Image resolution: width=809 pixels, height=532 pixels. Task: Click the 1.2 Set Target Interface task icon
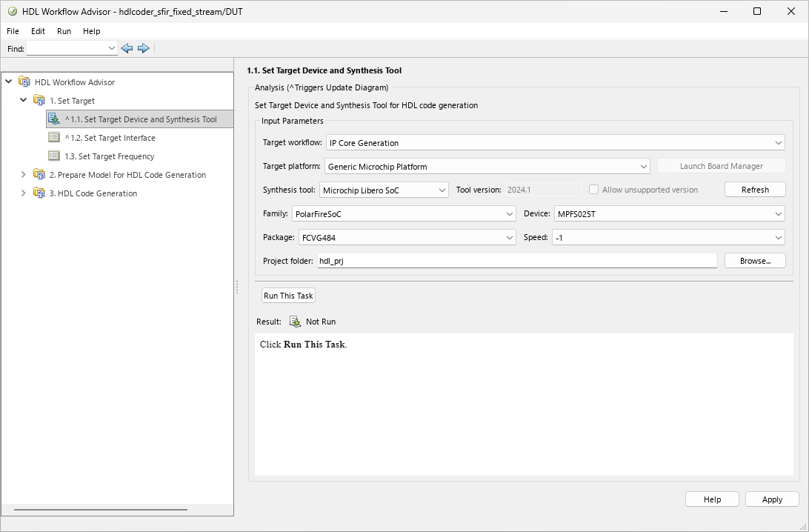coord(54,137)
